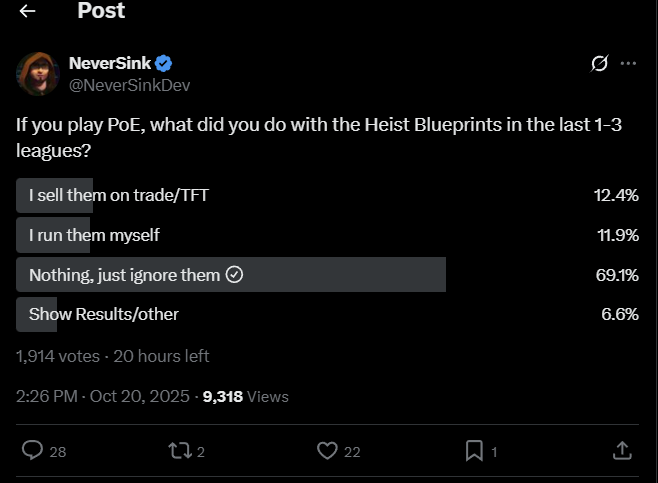Click the reply speech bubble icon
The image size is (658, 483).
pyautogui.click(x=33, y=451)
